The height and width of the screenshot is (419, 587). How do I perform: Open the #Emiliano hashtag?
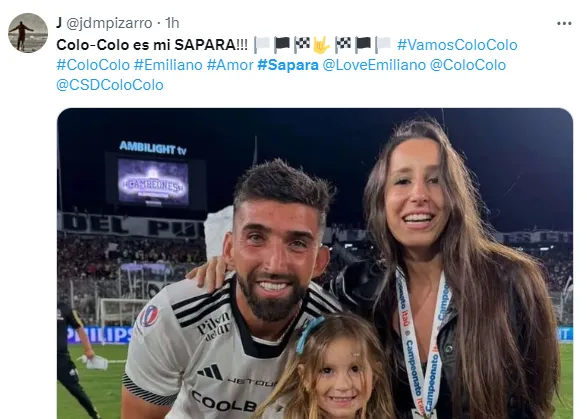pyautogui.click(x=168, y=65)
